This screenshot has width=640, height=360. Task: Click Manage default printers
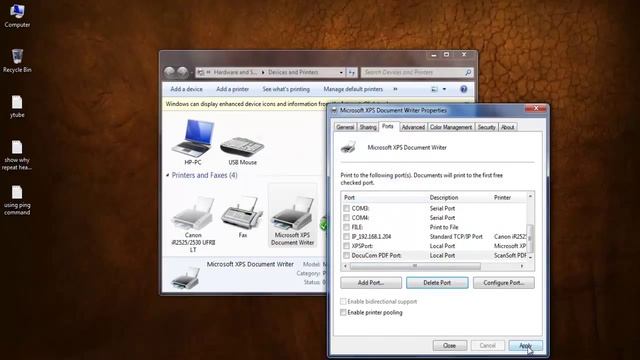353,89
